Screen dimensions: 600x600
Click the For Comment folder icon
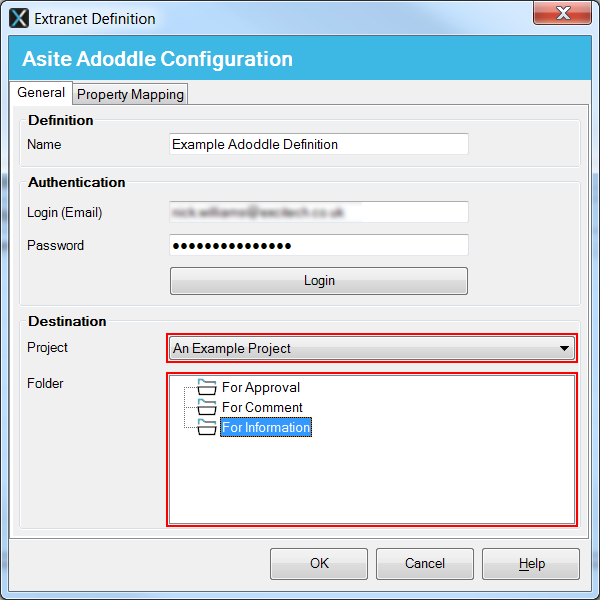[207, 407]
